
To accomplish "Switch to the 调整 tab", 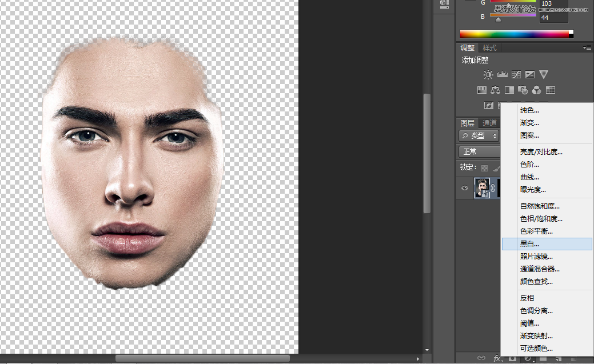I will coord(468,48).
